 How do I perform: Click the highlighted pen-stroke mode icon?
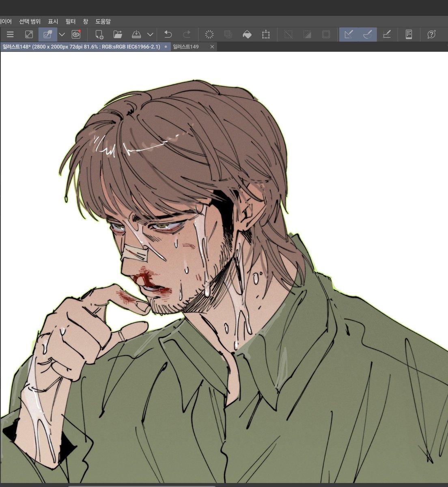click(47, 34)
